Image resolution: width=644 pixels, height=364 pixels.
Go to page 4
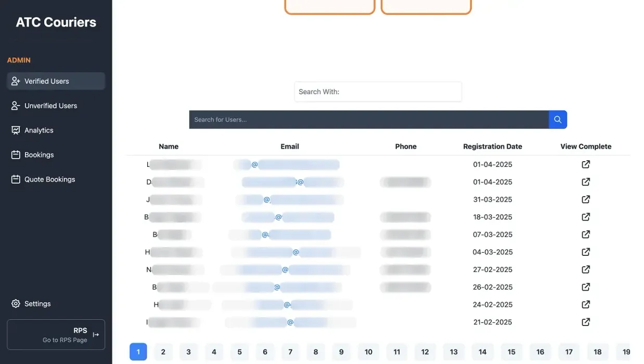(214, 352)
